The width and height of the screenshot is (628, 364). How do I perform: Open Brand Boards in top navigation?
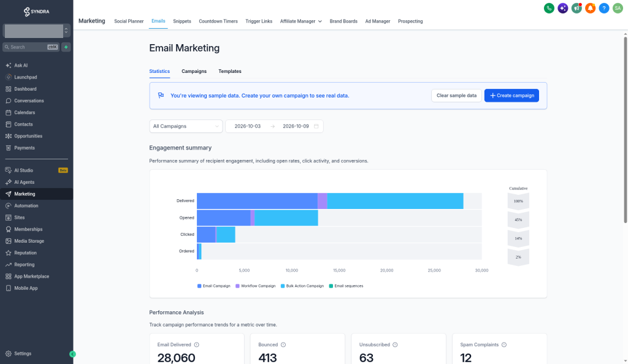coord(343,21)
